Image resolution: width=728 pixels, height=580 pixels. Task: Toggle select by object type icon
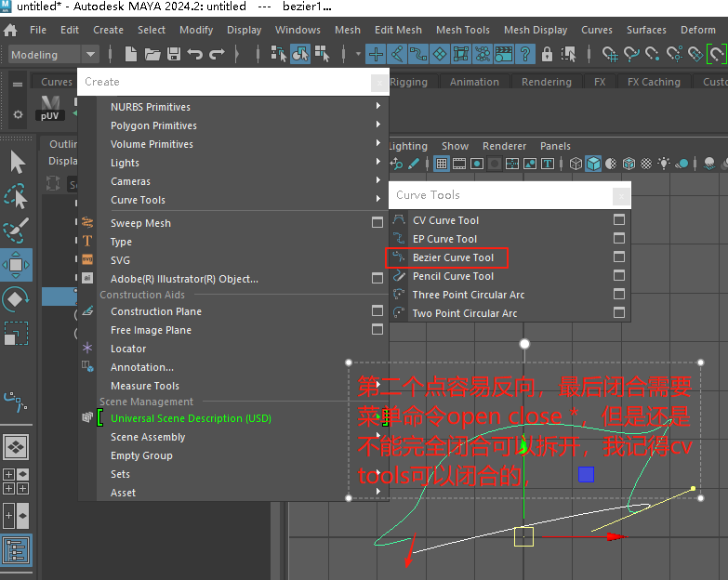[300, 54]
